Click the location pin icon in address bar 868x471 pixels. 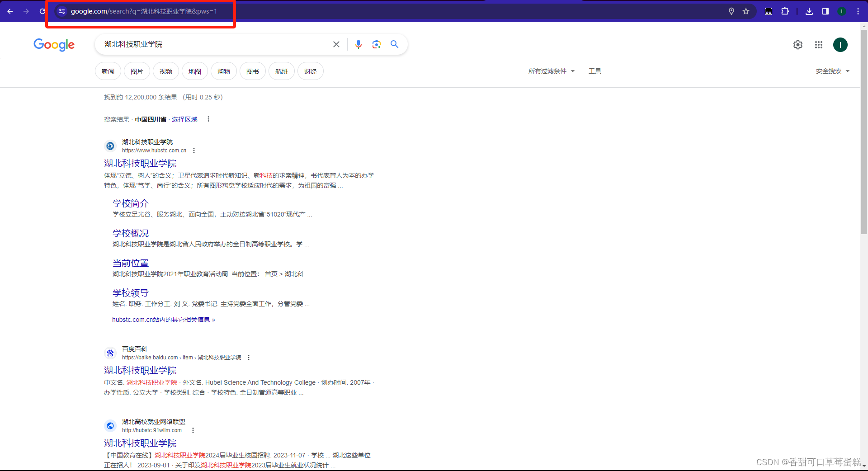point(731,11)
